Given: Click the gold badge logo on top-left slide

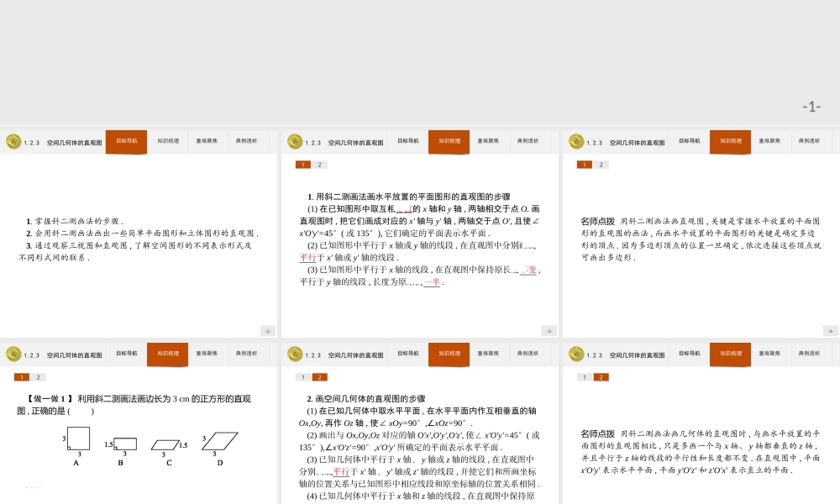Looking at the screenshot, I should tap(13, 141).
